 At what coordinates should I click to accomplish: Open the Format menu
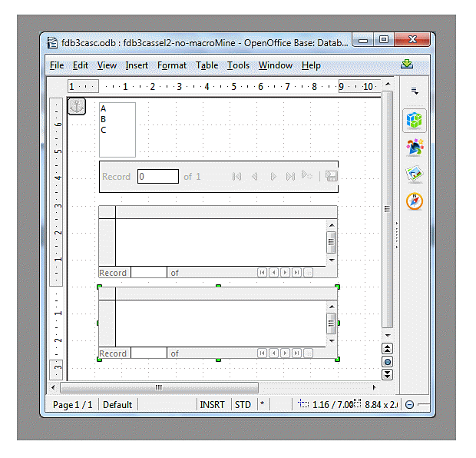click(172, 65)
